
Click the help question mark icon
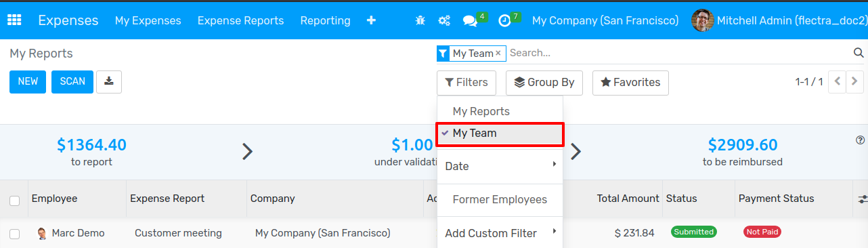pos(861,140)
